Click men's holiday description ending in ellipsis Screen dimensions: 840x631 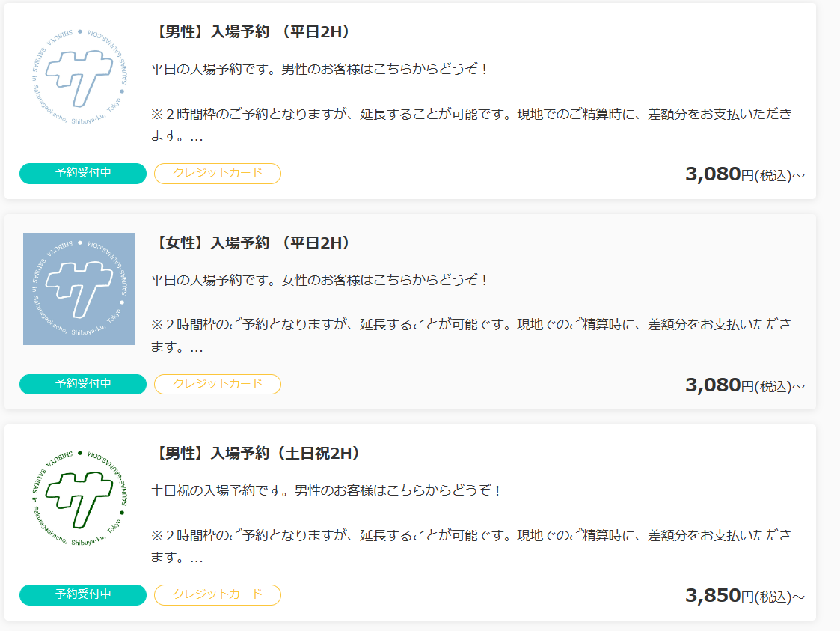(x=471, y=546)
